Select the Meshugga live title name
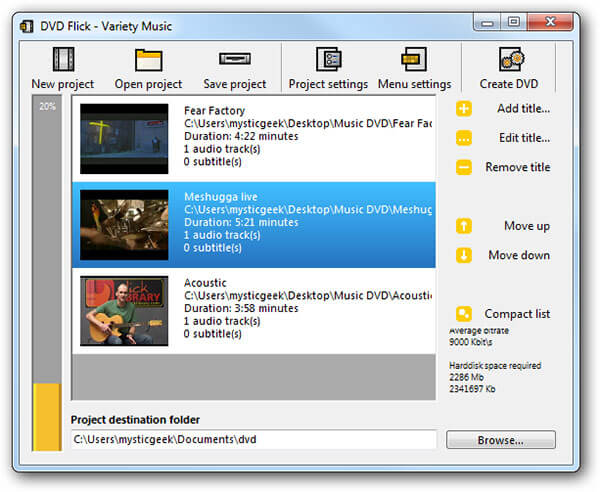The image size is (600, 492). click(x=221, y=197)
